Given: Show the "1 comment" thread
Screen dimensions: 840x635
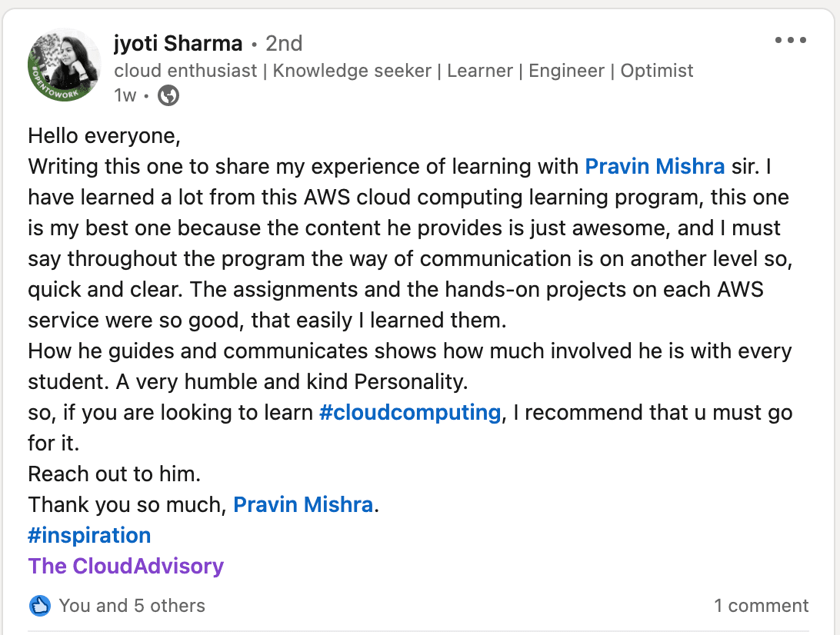Looking at the screenshot, I should pyautogui.click(x=761, y=606).
